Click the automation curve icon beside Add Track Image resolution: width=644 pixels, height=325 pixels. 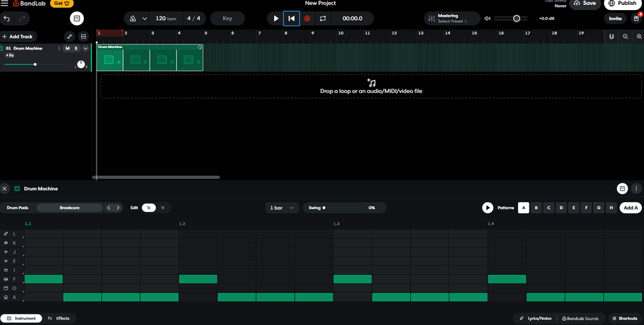click(69, 37)
